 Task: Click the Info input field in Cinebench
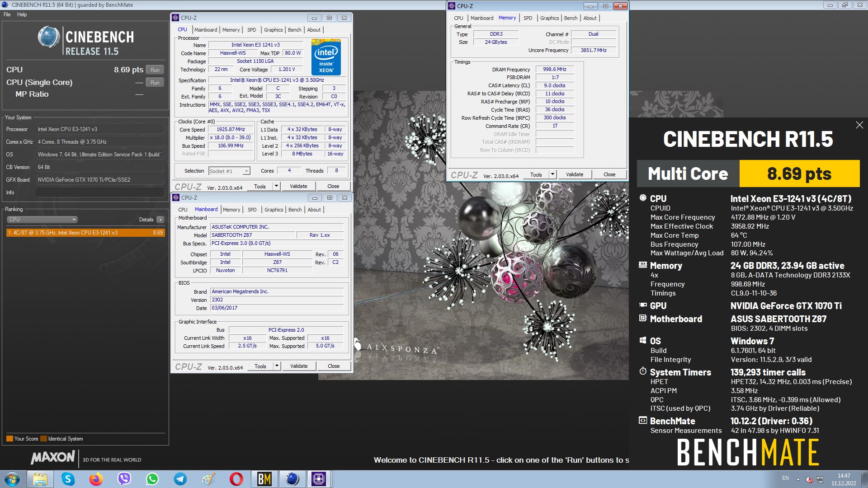coord(99,192)
